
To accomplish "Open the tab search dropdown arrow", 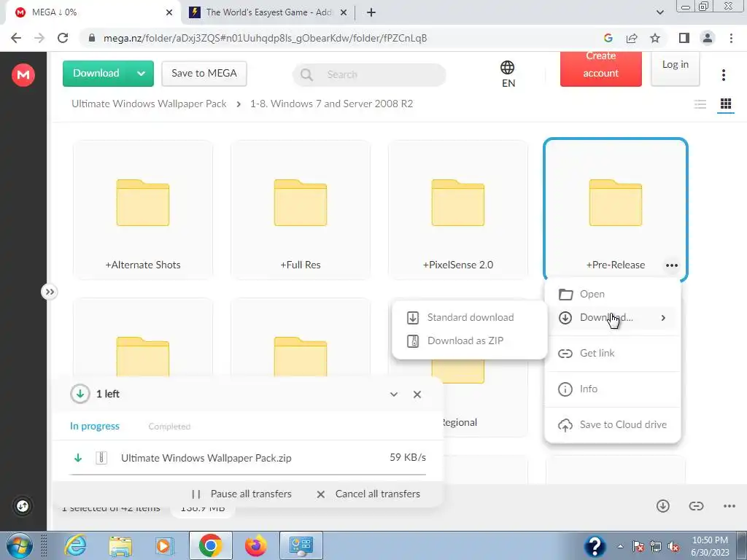I will tap(659, 12).
